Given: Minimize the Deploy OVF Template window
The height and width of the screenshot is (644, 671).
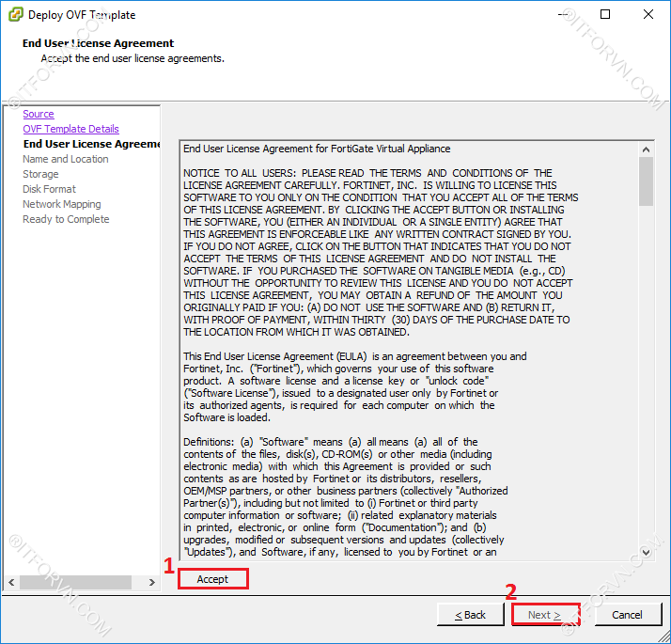Looking at the screenshot, I should tap(562, 14).
